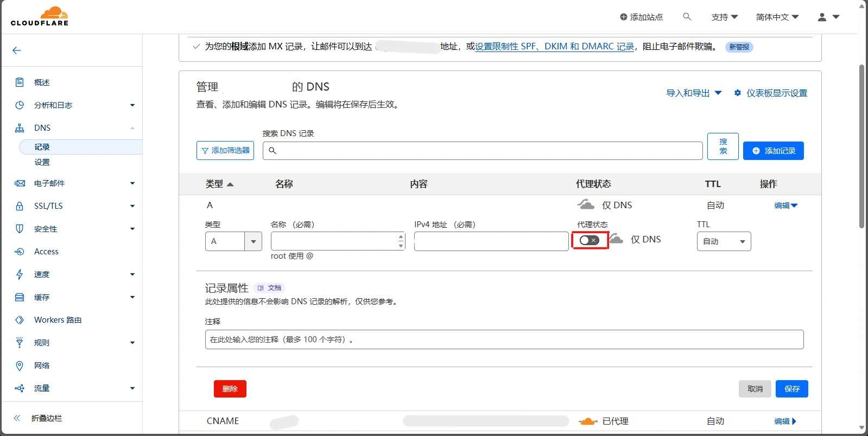Click the 流量 routing icon
This screenshot has width=868, height=436.
click(x=20, y=388)
